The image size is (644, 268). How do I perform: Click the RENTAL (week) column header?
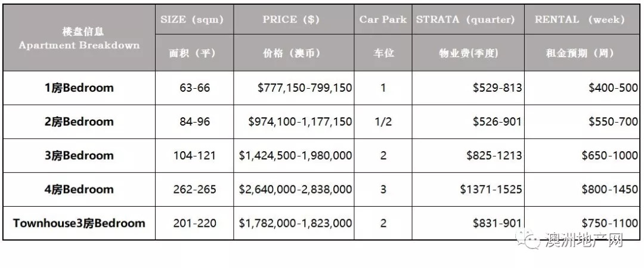(x=580, y=20)
